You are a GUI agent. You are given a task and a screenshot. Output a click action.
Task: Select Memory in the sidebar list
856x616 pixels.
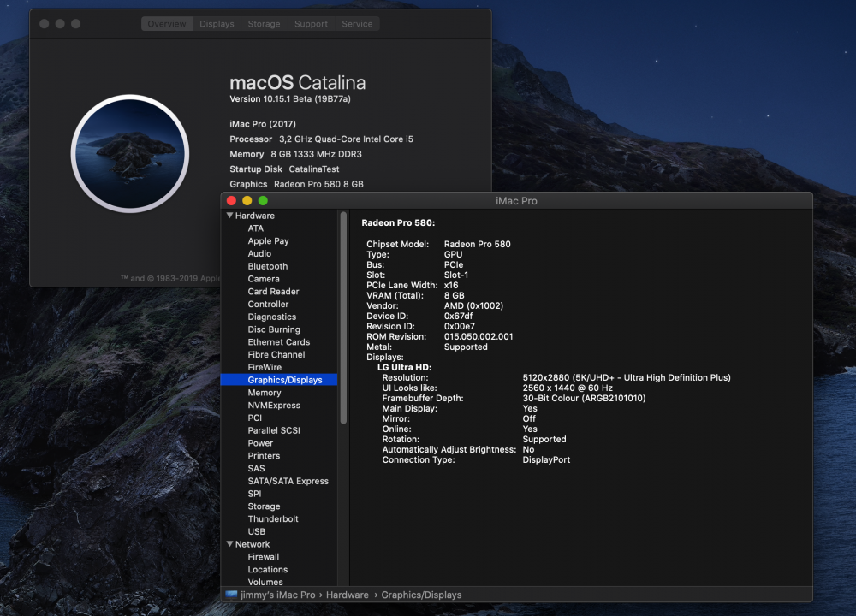click(265, 393)
